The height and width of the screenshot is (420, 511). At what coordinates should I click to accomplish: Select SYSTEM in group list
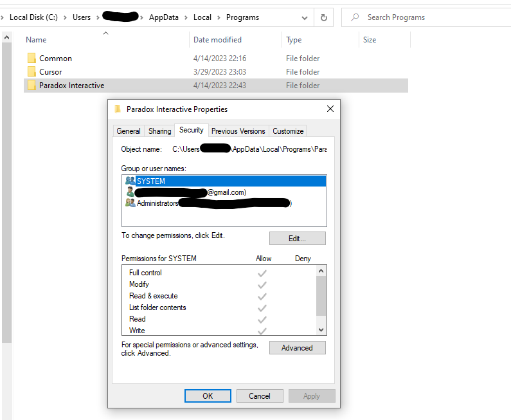pyautogui.click(x=224, y=181)
